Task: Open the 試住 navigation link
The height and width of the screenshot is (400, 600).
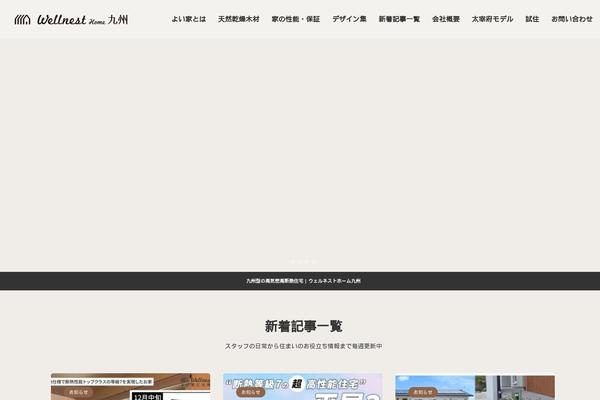Action: click(x=532, y=19)
